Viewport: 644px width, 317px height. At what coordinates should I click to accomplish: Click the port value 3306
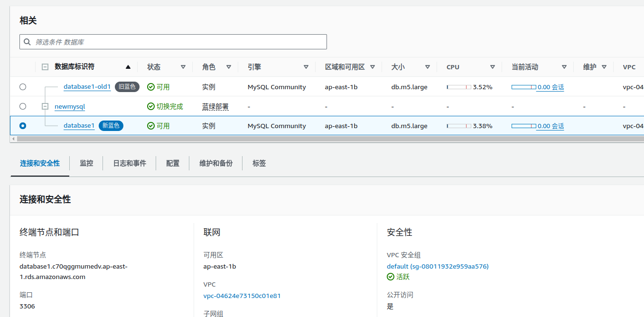[x=27, y=306]
